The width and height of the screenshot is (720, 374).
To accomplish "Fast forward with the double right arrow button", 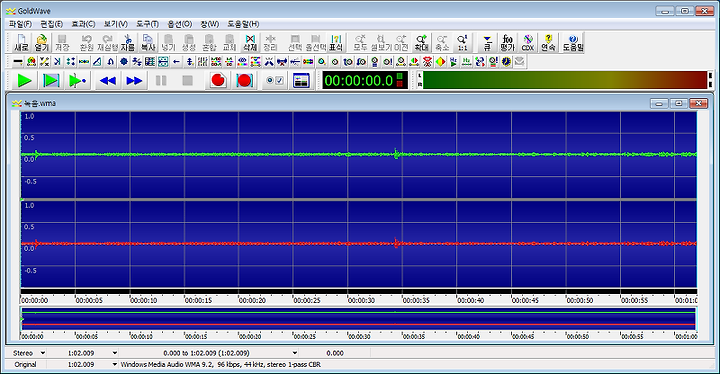I will [134, 80].
